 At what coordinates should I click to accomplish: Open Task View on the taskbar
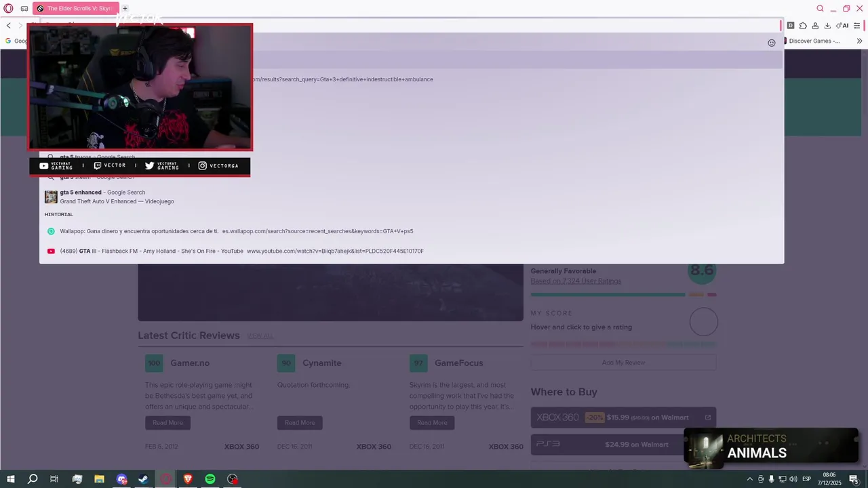(x=54, y=479)
